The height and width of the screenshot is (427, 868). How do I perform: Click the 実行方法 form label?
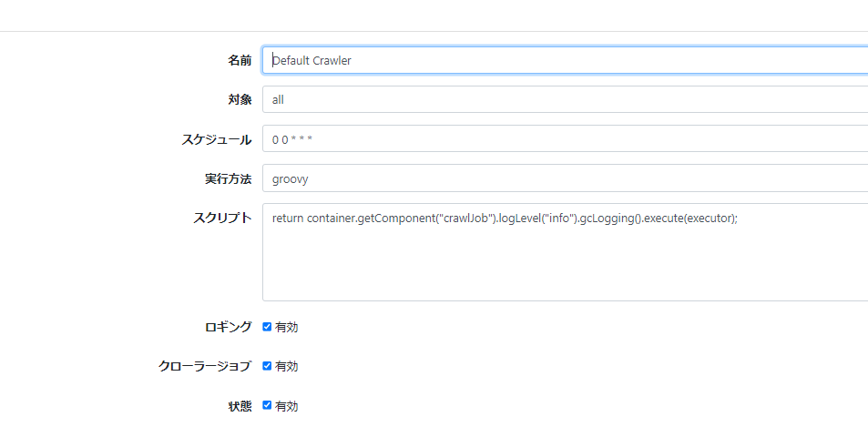coord(228,178)
